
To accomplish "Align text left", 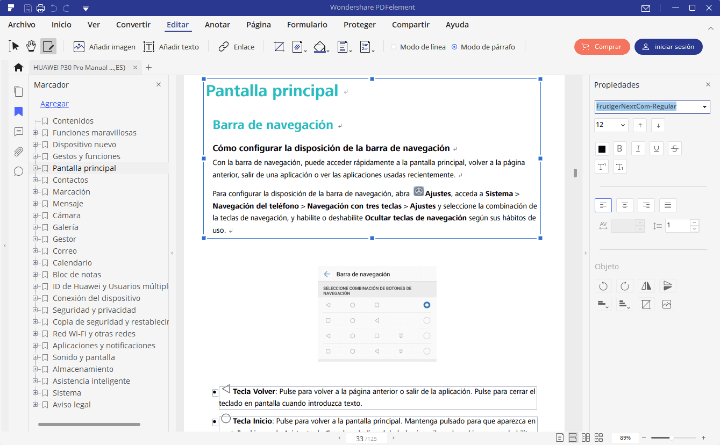I will point(603,205).
